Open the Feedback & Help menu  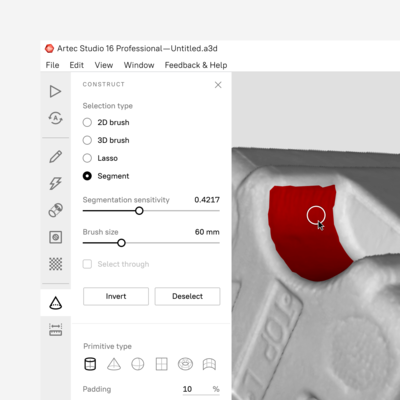196,65
